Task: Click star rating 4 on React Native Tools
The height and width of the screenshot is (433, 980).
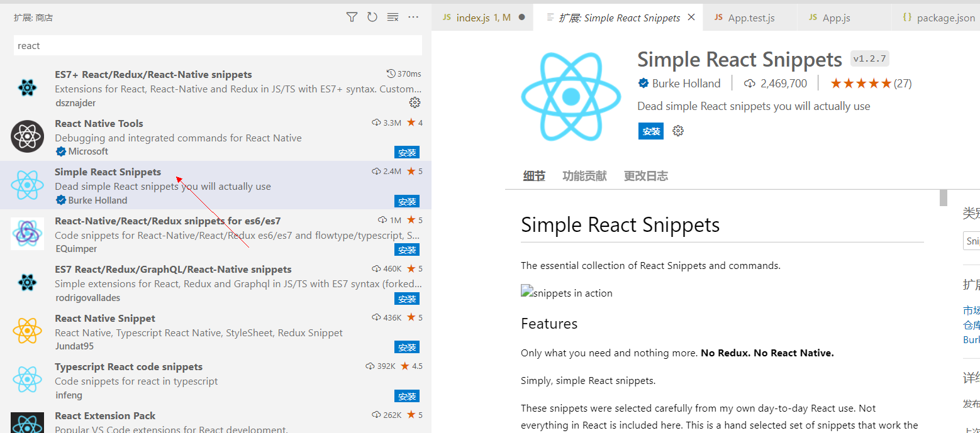Action: click(415, 123)
